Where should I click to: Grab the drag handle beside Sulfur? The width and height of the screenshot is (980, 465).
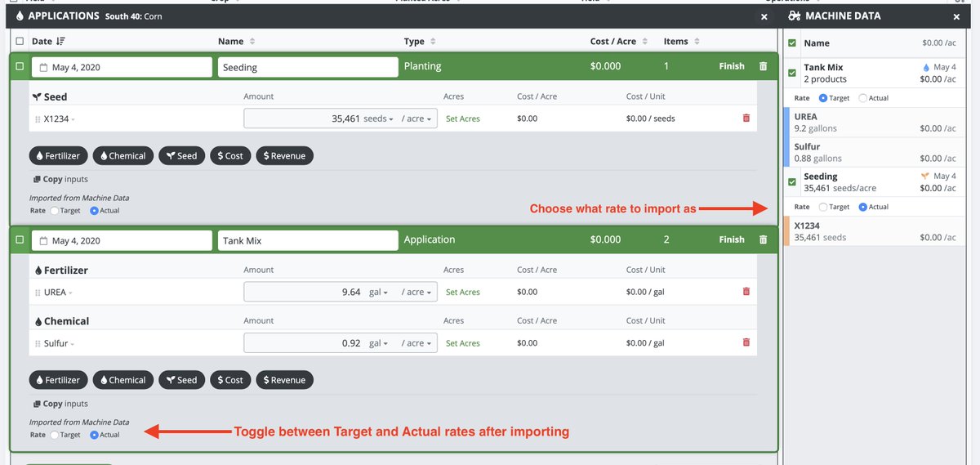pyautogui.click(x=38, y=344)
